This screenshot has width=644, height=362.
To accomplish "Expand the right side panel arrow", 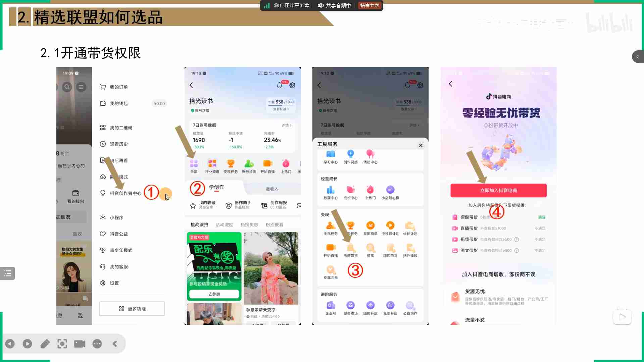I will [637, 57].
